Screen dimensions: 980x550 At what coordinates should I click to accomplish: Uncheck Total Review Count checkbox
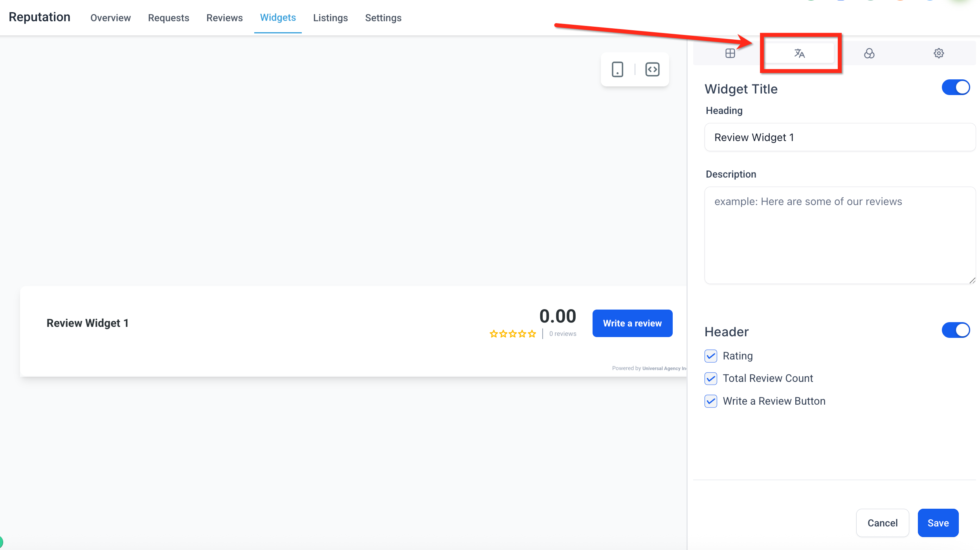pos(711,379)
